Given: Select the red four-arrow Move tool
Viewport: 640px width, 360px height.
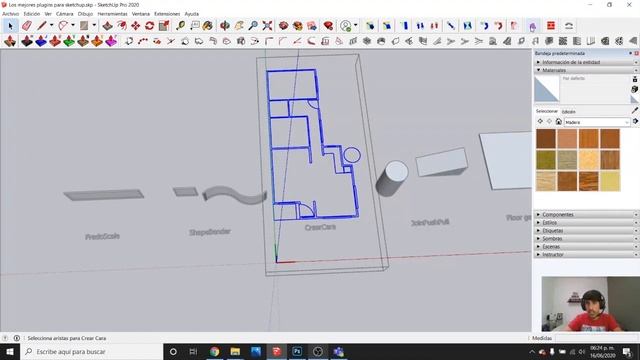Looking at the screenshot, I should 136,26.
